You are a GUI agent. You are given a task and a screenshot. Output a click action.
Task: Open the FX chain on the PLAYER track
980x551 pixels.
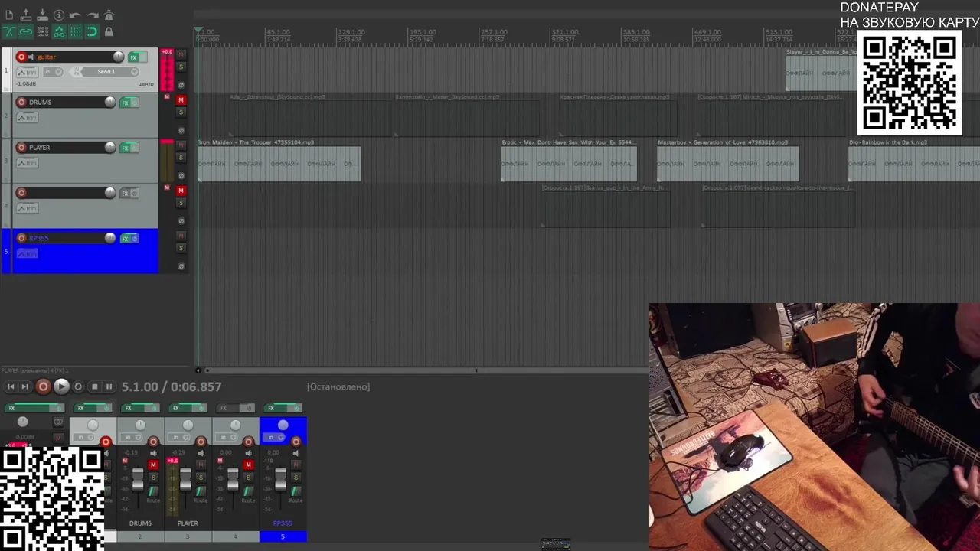(x=125, y=148)
